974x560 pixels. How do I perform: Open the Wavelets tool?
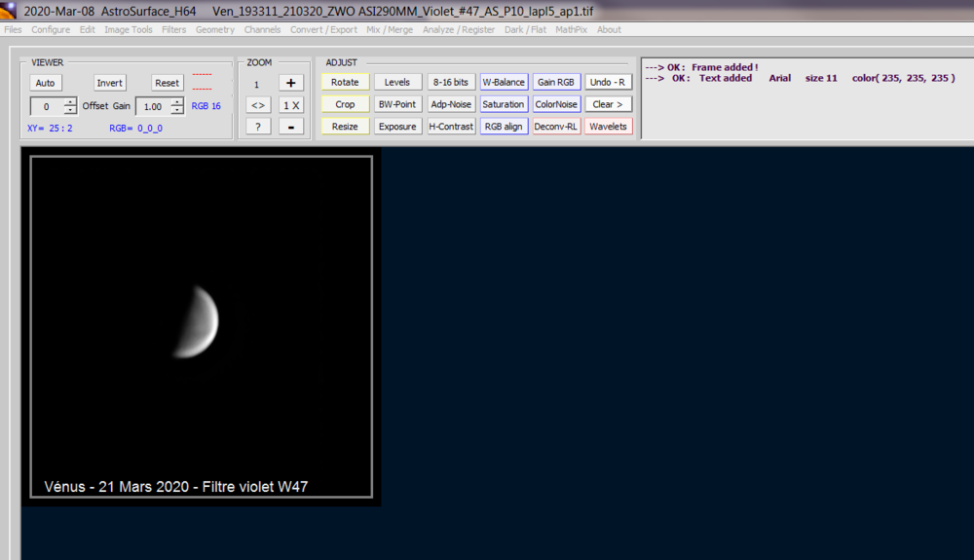coord(608,126)
